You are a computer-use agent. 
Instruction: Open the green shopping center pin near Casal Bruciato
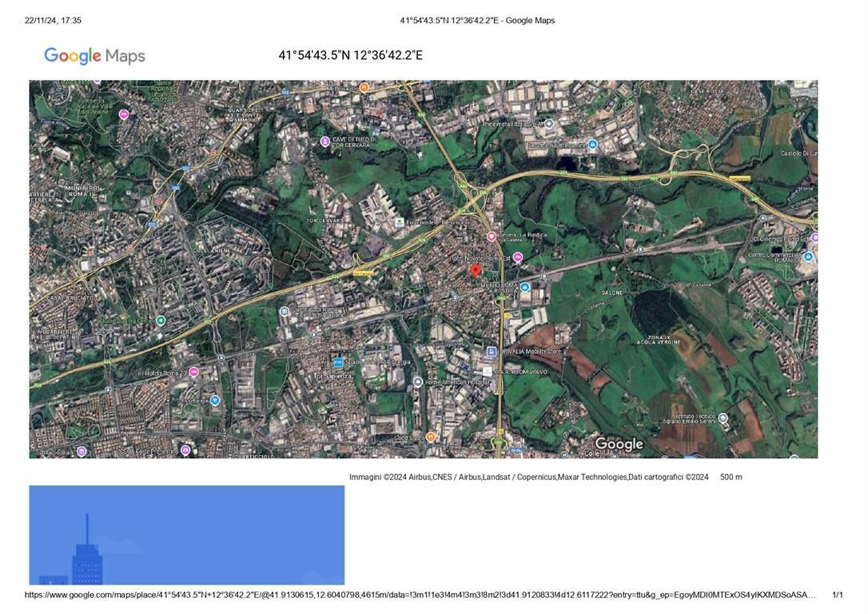coord(161,321)
